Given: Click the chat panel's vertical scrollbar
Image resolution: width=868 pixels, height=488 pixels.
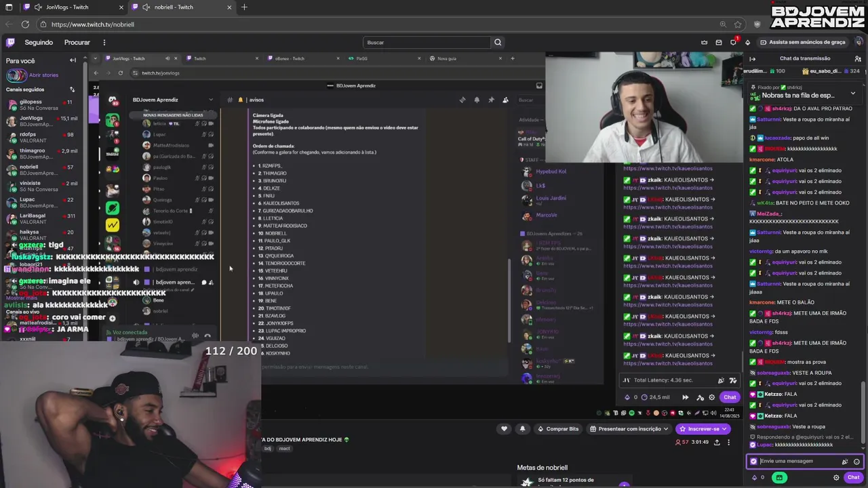Looking at the screenshot, I should click(863, 413).
